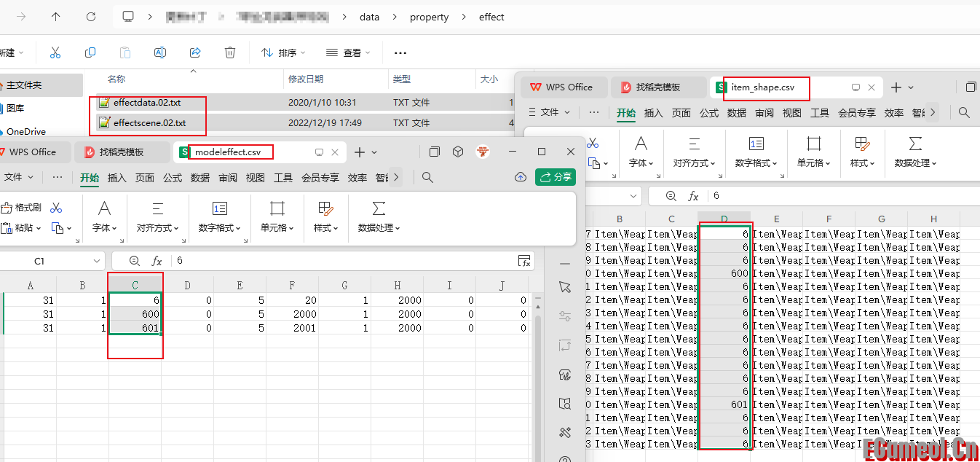Click the rename icon in File Explorer toolbar
The width and height of the screenshot is (980, 462).
tap(160, 52)
